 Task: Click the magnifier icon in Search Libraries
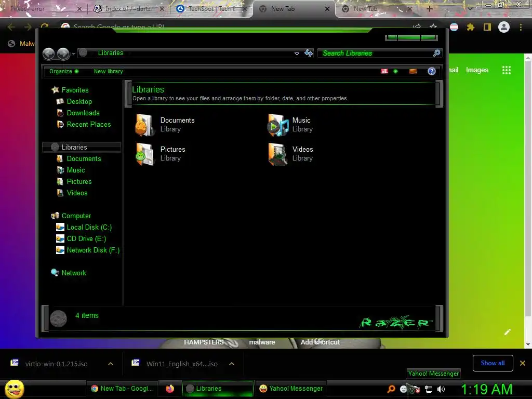pos(436,53)
